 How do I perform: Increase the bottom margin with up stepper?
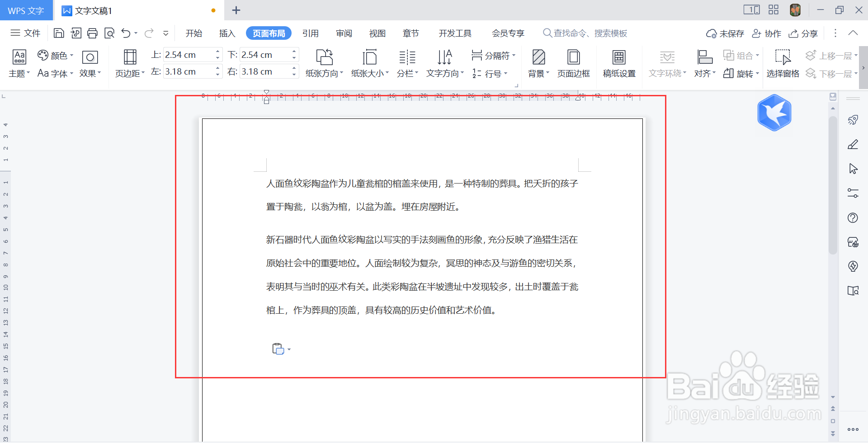click(x=294, y=52)
